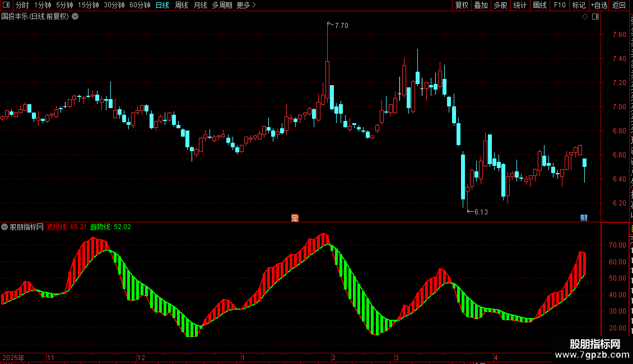Expand the 更多 periods menu
Viewport: 633px width, 364px height.
coord(246,5)
